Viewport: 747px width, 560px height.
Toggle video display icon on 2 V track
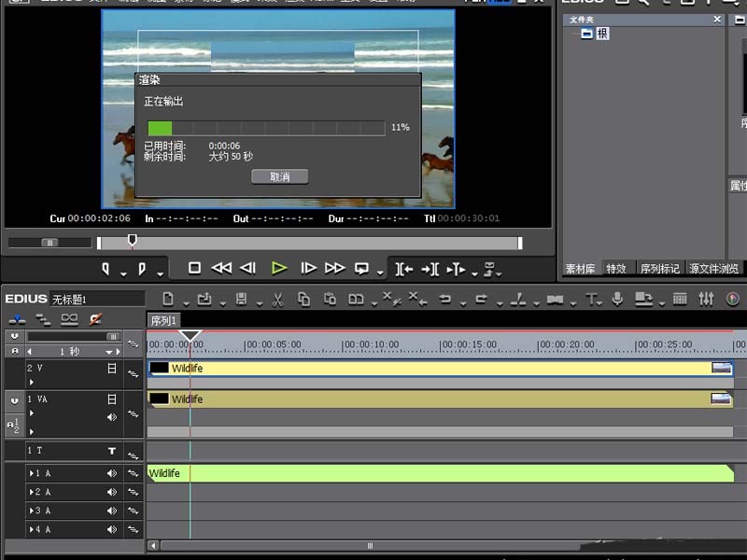pos(112,369)
